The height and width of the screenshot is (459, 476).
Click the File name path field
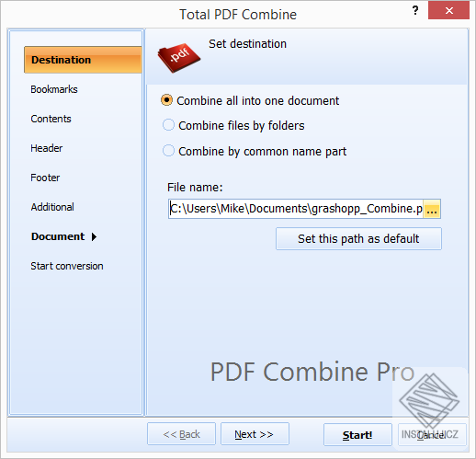click(x=296, y=209)
